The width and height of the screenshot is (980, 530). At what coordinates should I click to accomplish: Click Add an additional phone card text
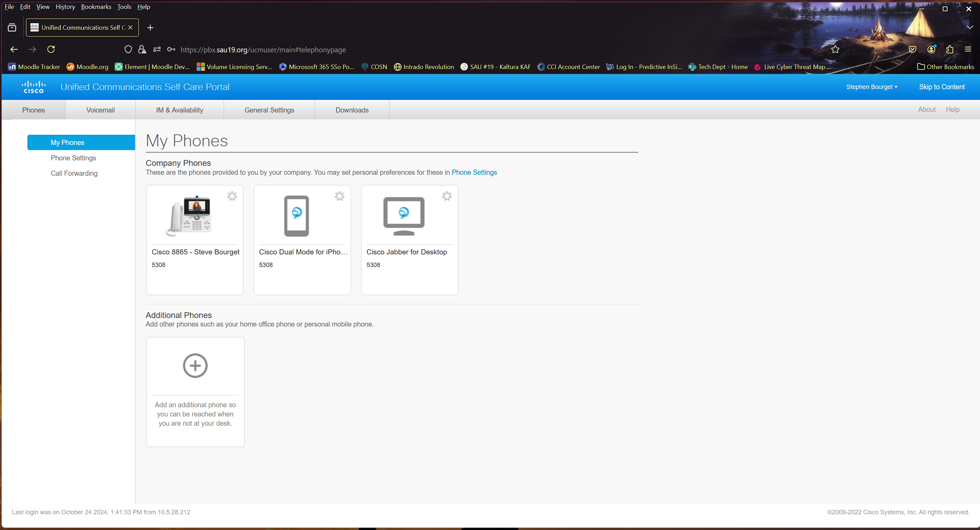pyautogui.click(x=195, y=414)
